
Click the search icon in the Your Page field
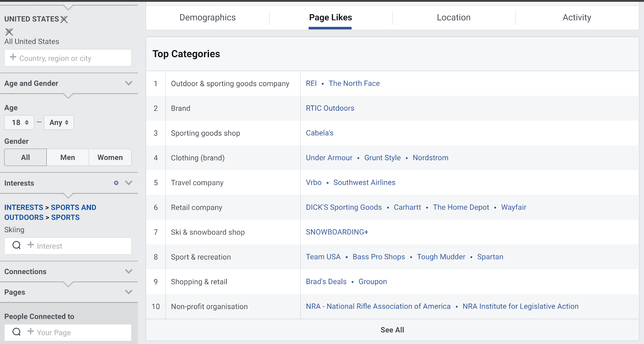pyautogui.click(x=17, y=332)
